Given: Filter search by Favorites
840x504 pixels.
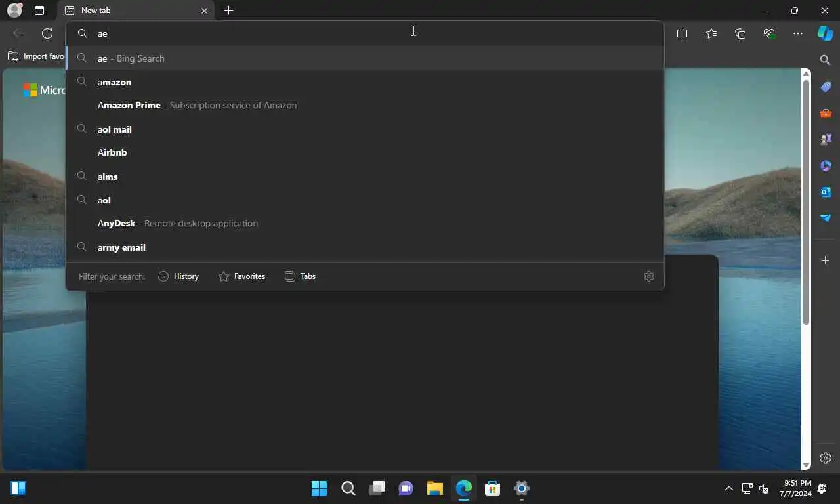Looking at the screenshot, I should pos(241,276).
